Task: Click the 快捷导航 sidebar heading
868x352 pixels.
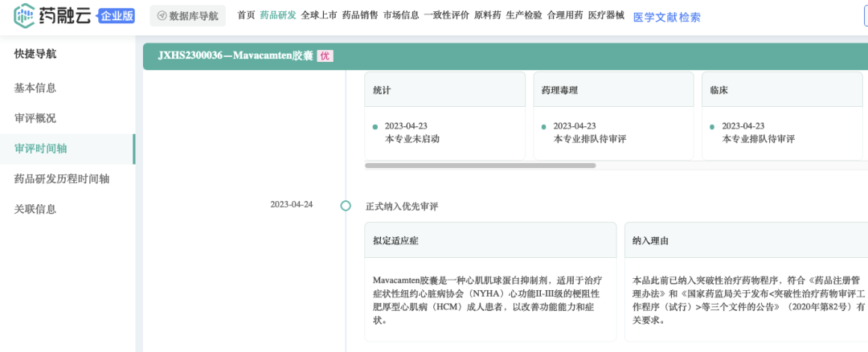Action: tap(35, 54)
